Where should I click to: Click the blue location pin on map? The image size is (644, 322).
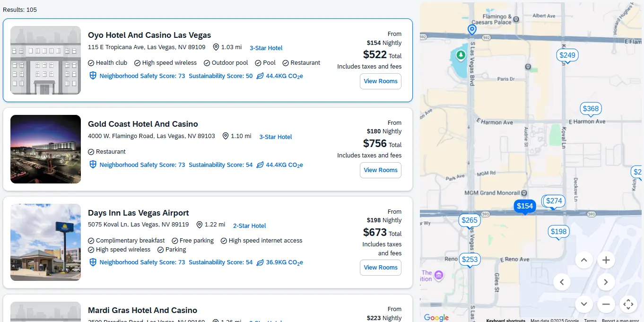472,30
